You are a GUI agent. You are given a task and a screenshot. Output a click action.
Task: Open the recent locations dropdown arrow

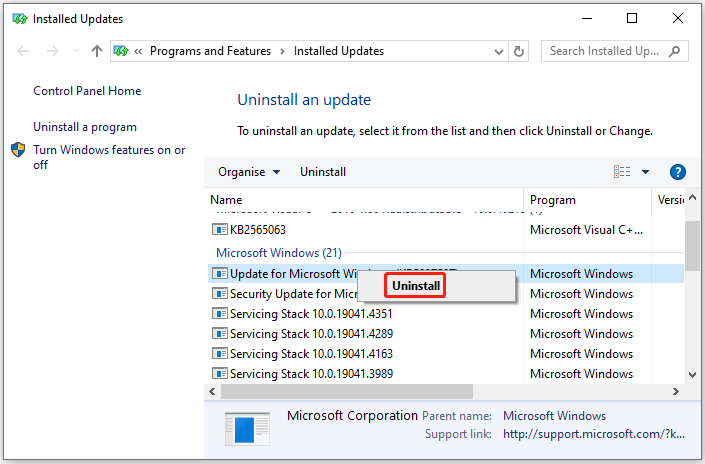(x=76, y=50)
